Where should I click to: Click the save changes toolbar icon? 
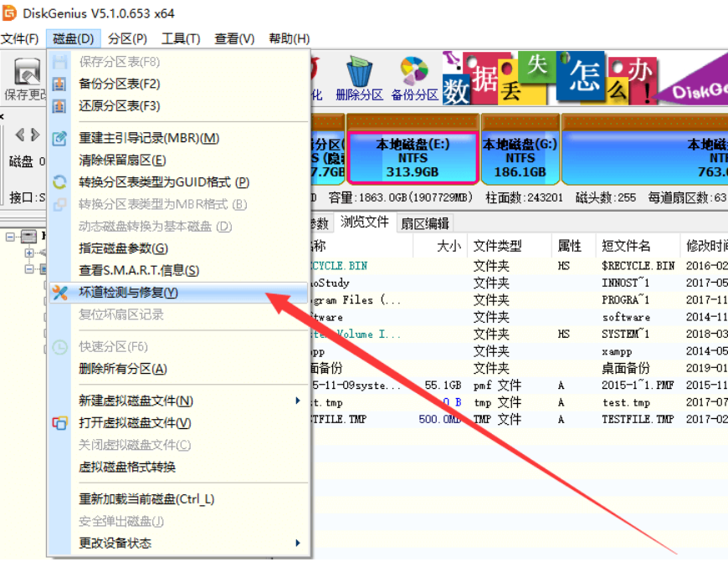click(27, 72)
